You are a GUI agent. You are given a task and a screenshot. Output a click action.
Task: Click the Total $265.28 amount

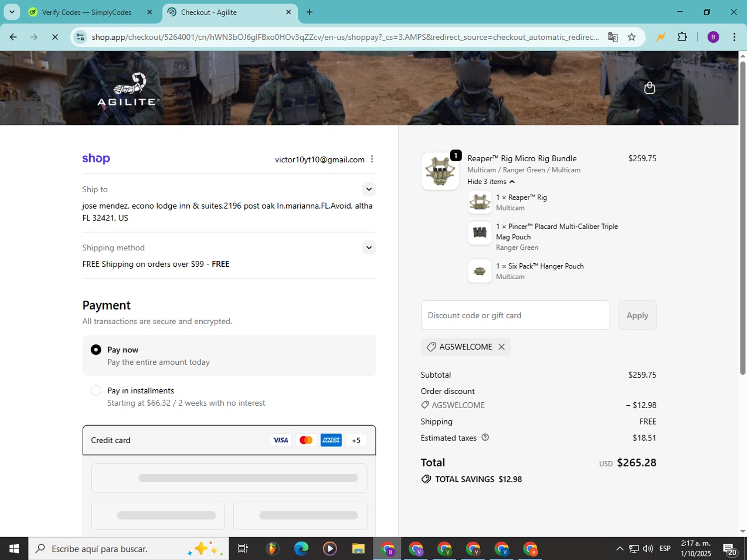[x=636, y=462]
